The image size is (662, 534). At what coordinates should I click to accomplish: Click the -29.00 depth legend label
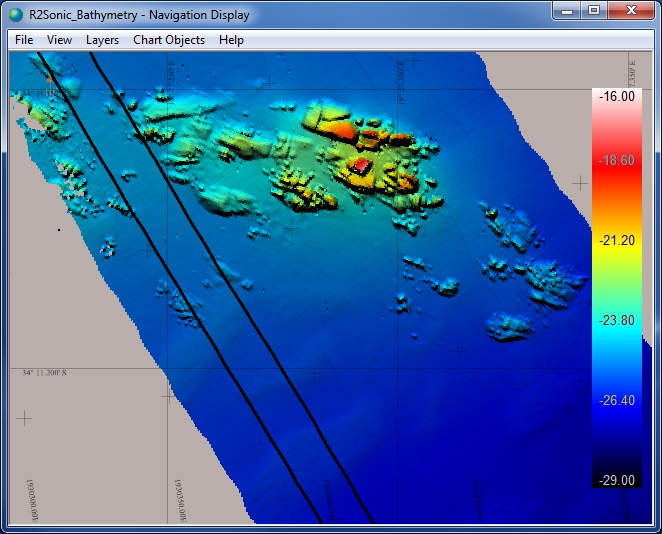tap(615, 480)
